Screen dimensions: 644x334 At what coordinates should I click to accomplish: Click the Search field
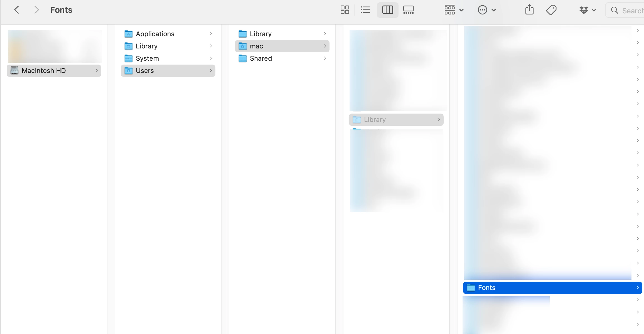pyautogui.click(x=629, y=11)
